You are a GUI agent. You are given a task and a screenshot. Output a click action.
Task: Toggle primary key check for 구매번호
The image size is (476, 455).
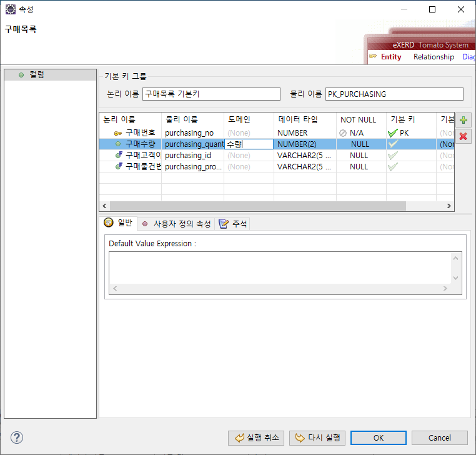click(x=393, y=133)
